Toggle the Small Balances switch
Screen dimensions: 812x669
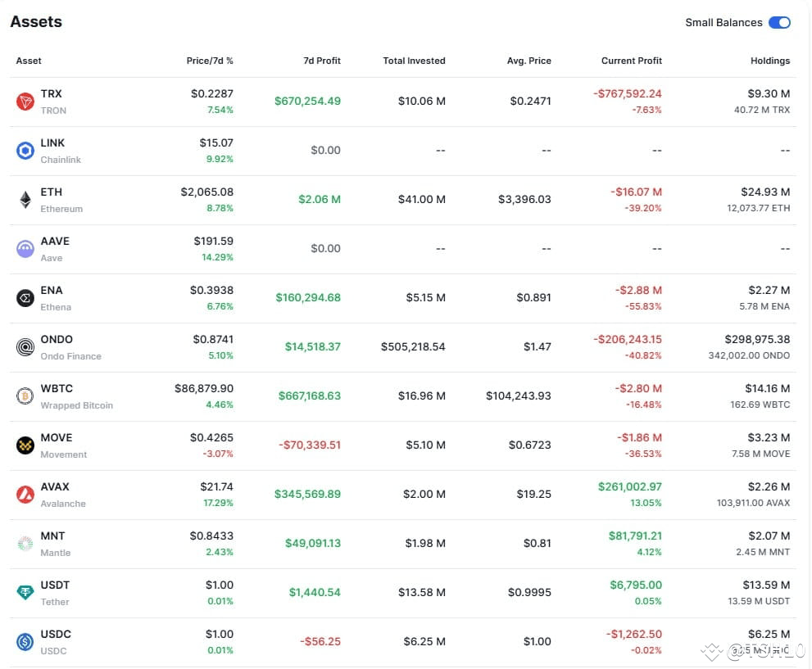(779, 23)
